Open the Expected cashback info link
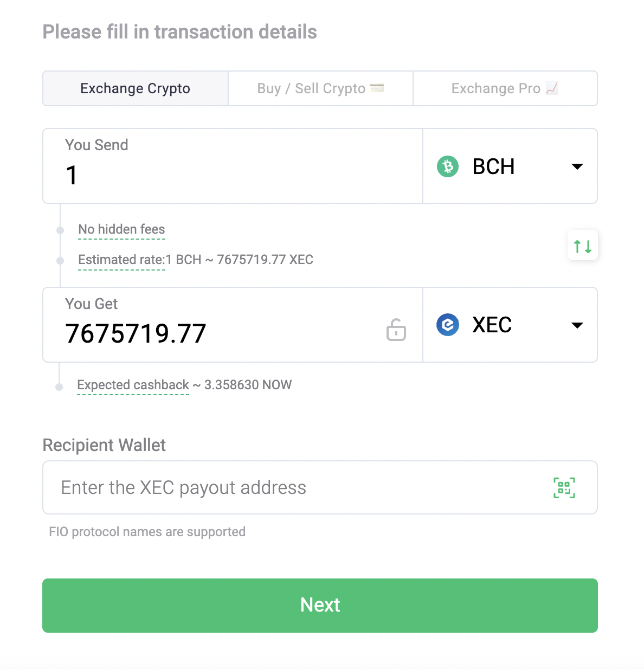Image resolution: width=644 pixels, height=669 pixels. [133, 385]
